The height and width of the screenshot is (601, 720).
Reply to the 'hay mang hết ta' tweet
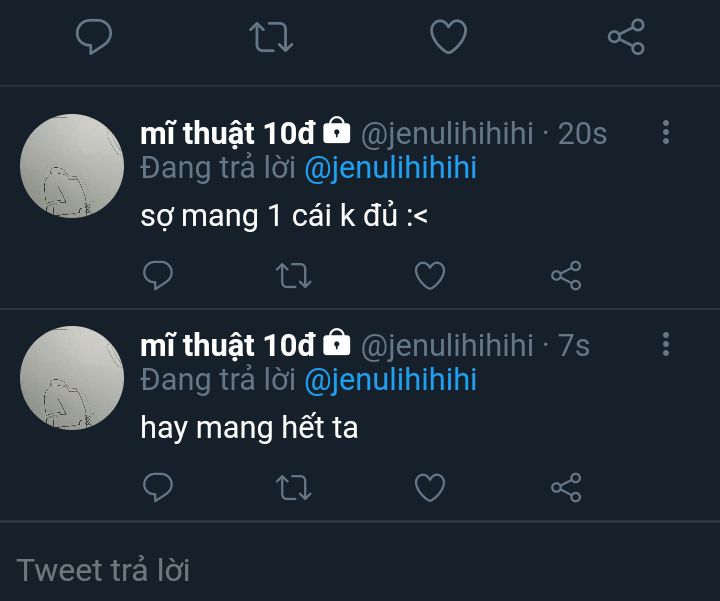[x=158, y=487]
